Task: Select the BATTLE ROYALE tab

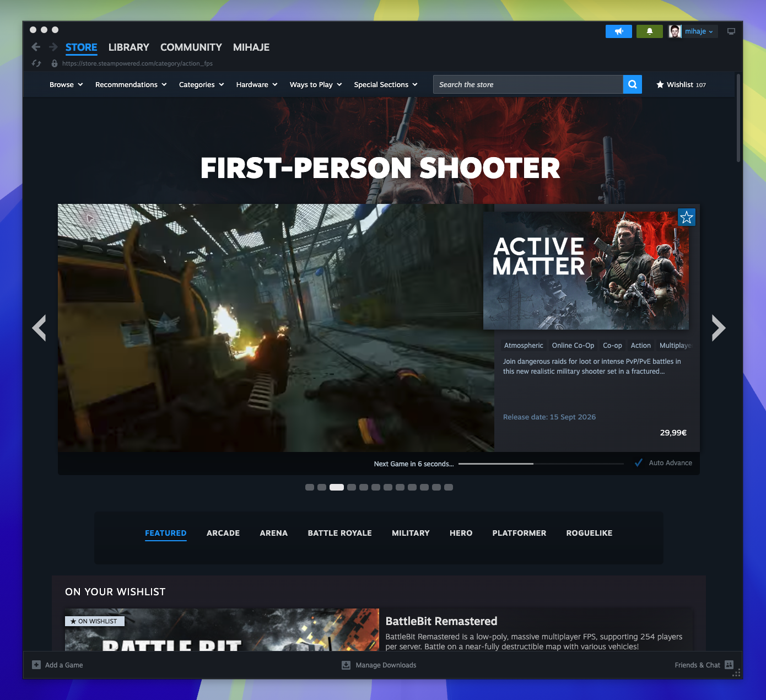Action: 340,533
